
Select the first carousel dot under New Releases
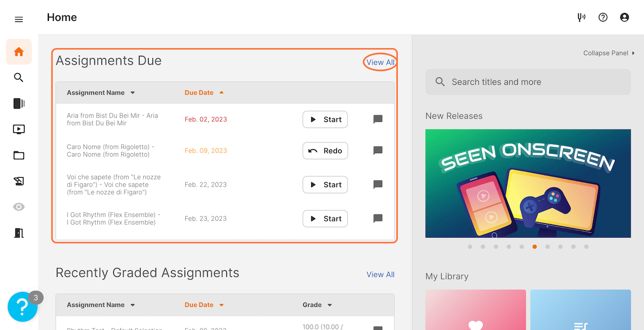tap(470, 247)
